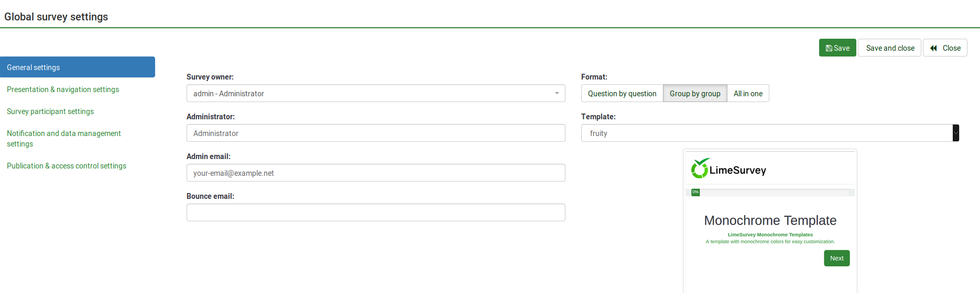Open Publication & access control settings

point(67,166)
